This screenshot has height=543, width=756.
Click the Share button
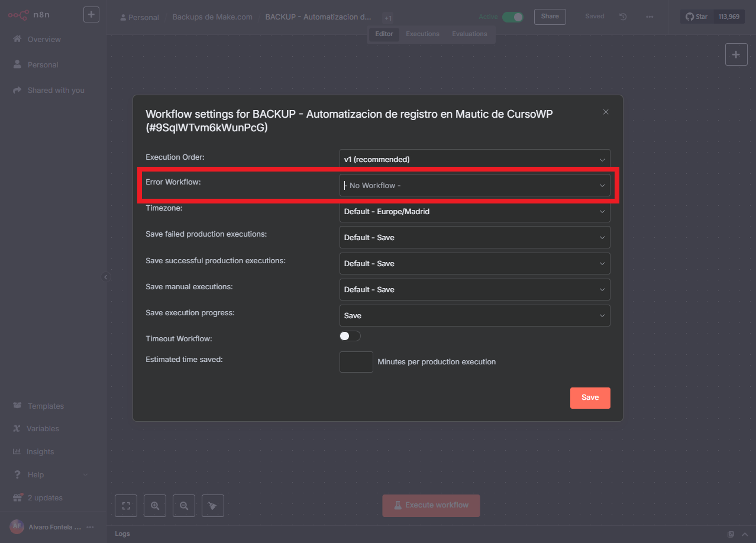pyautogui.click(x=550, y=17)
